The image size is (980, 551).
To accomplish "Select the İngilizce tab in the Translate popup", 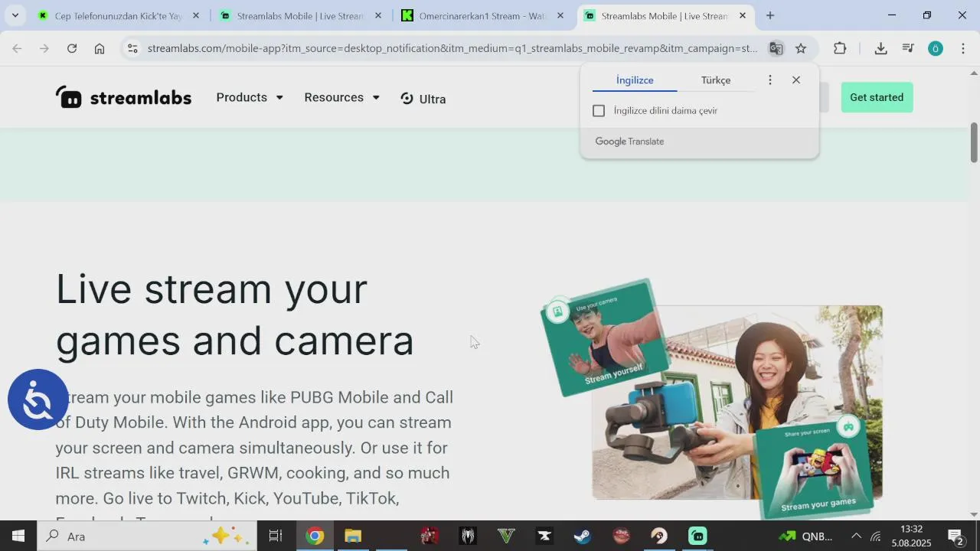I will [635, 80].
